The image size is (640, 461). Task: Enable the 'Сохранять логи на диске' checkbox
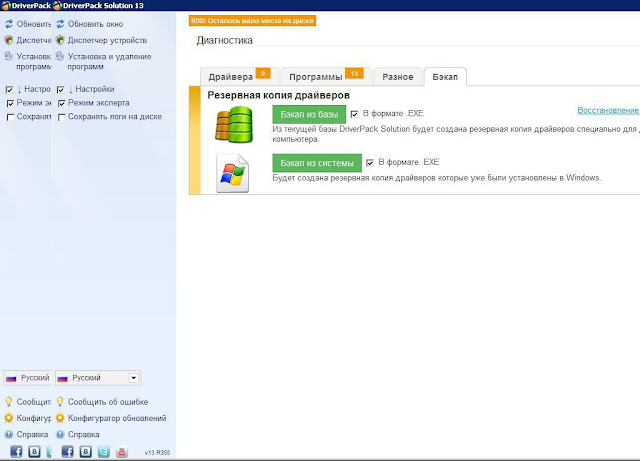61,117
